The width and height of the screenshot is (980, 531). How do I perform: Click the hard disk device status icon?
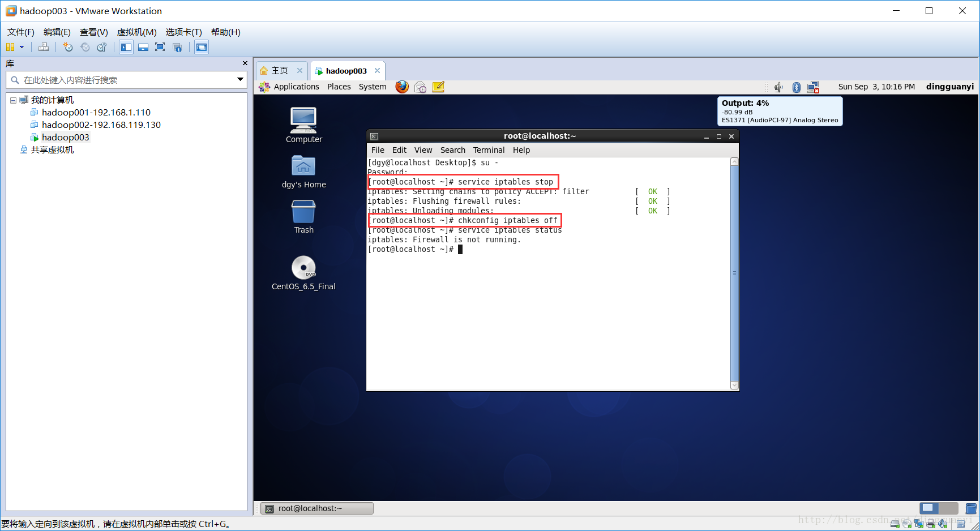pyautogui.click(x=895, y=524)
